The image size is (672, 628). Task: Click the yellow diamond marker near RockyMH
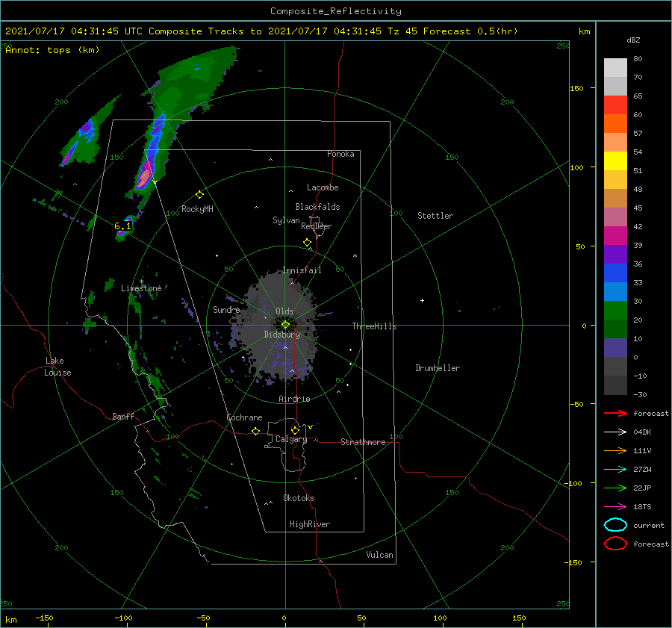pos(199,195)
